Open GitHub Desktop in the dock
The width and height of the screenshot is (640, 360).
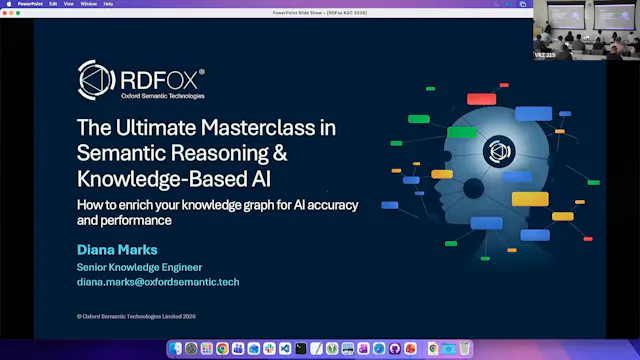[x=394, y=349]
